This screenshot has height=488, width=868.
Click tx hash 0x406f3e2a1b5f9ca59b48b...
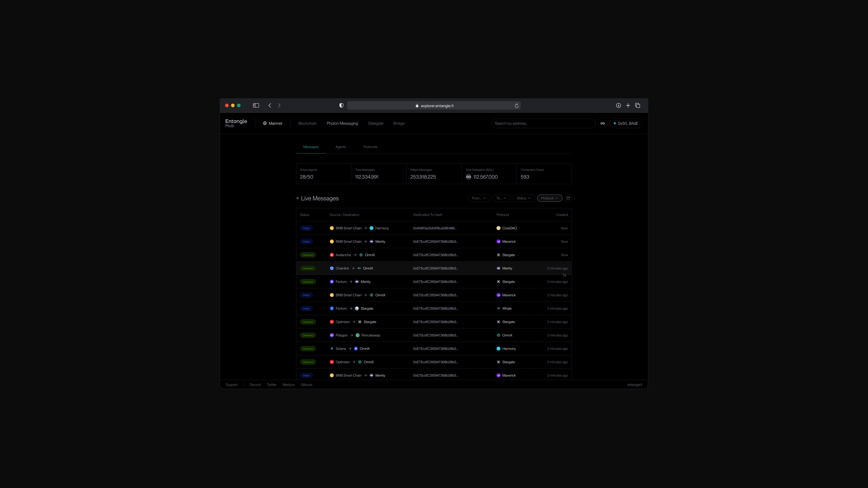(x=435, y=228)
